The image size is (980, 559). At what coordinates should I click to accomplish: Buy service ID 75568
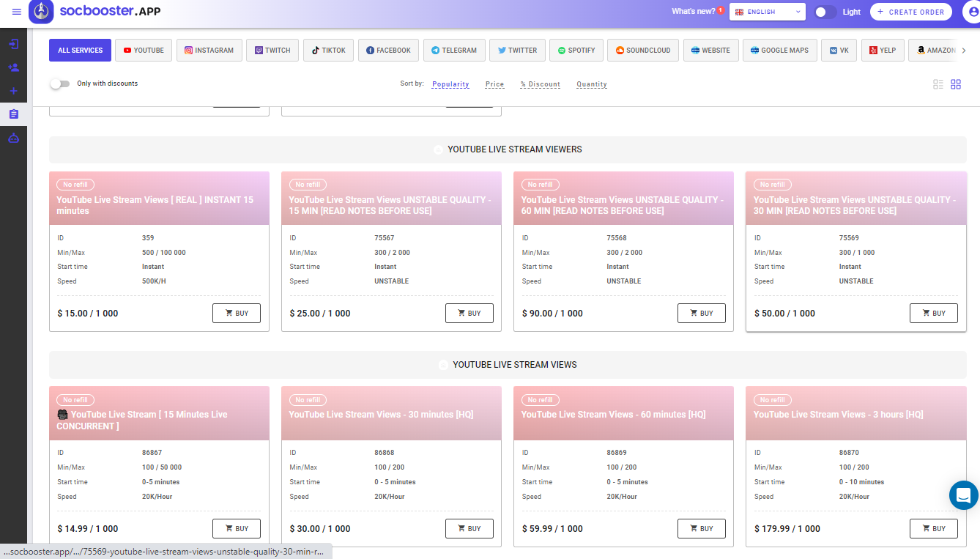pyautogui.click(x=702, y=313)
